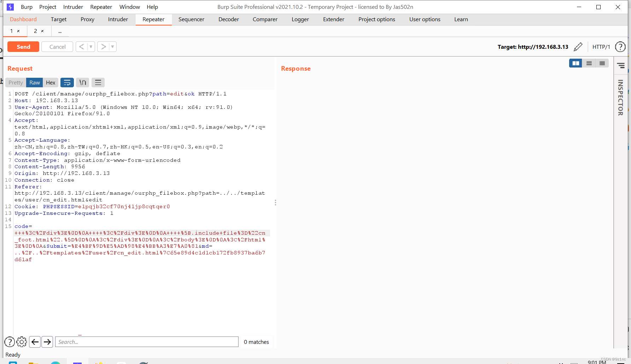Switch request view to Hex
Image resolution: width=631 pixels, height=364 pixels.
tap(51, 82)
